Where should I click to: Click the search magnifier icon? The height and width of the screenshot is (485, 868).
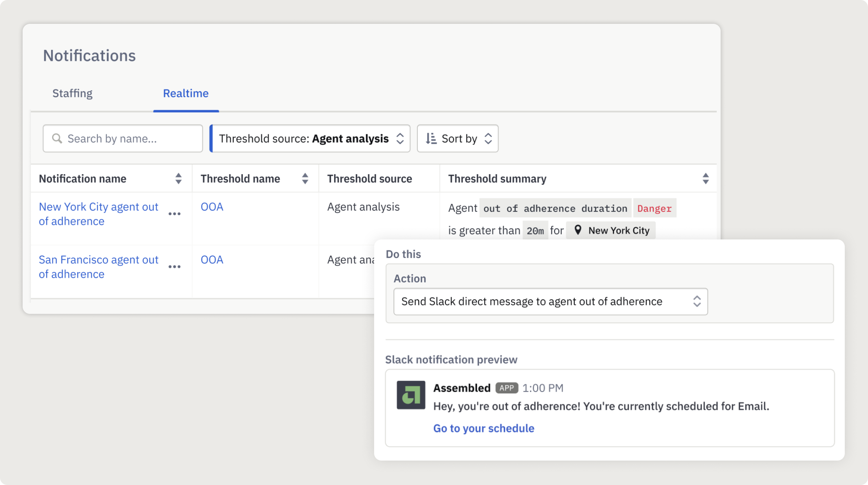[x=57, y=138]
